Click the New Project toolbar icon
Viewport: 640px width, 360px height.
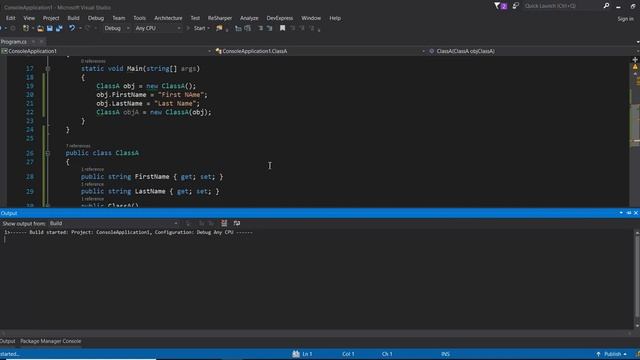coord(26,28)
